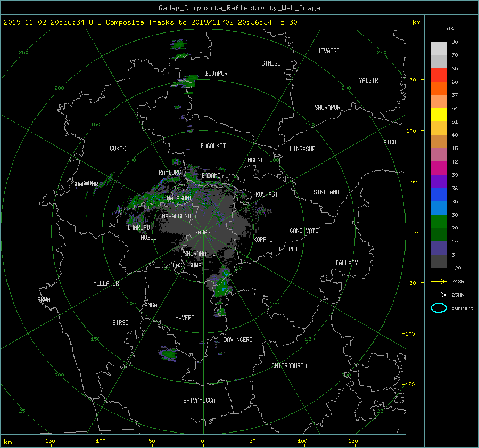
Task: Click the BAGALKOT city label
Action: pos(213,146)
